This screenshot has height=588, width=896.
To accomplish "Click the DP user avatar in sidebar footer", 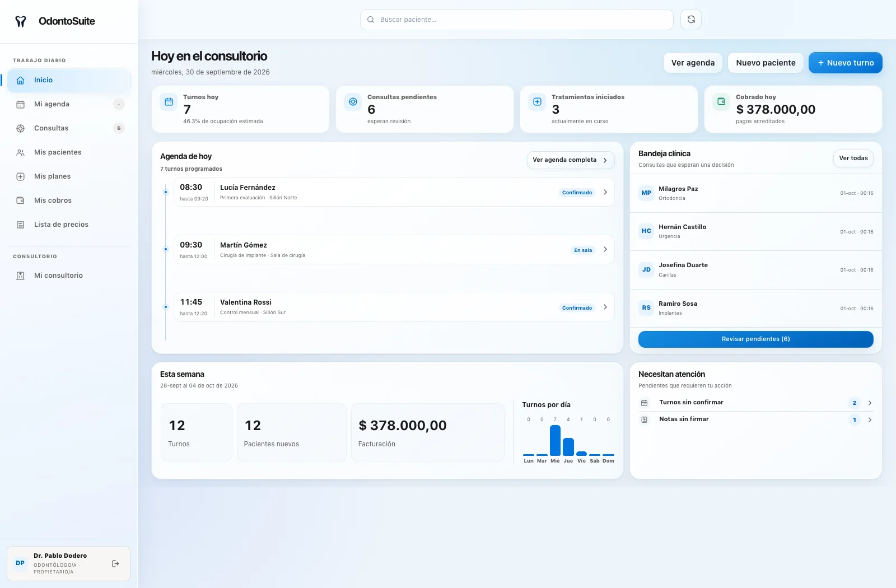I will click(x=20, y=563).
